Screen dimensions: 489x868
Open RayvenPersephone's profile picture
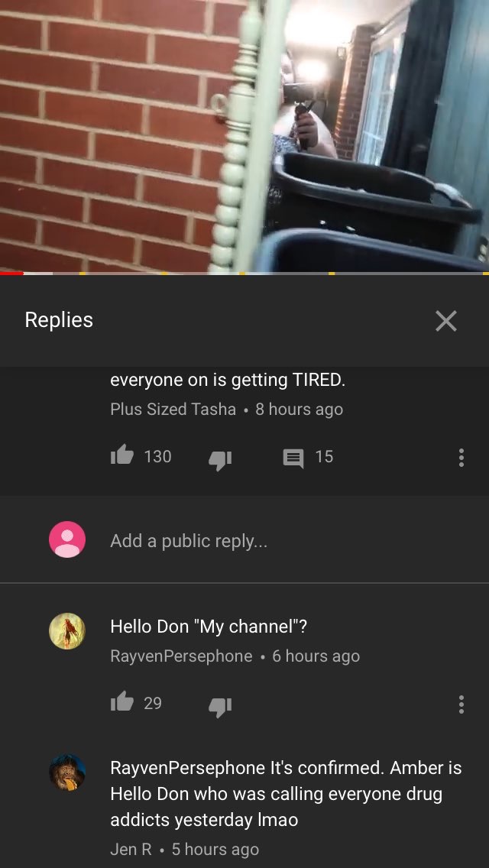67,630
